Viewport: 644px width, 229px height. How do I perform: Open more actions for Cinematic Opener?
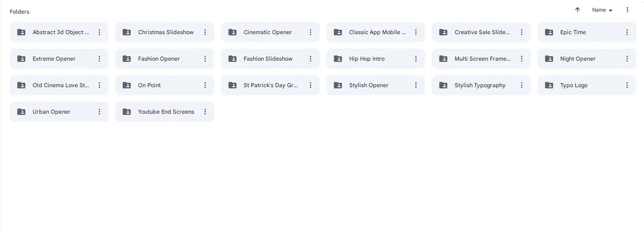311,32
